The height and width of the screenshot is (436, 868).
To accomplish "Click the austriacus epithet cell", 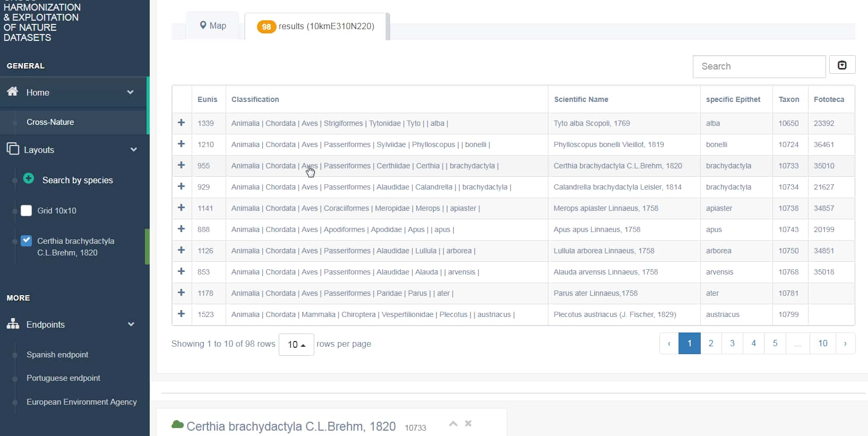I will (x=737, y=314).
